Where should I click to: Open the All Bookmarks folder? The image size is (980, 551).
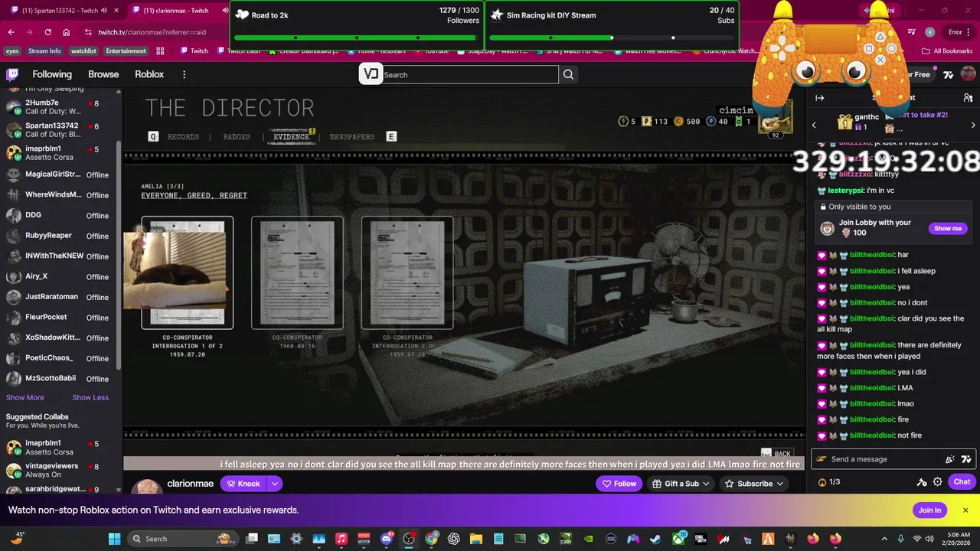[947, 51]
